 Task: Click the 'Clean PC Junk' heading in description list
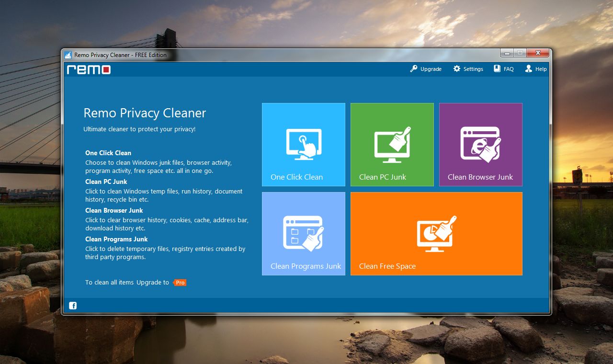[x=106, y=182]
